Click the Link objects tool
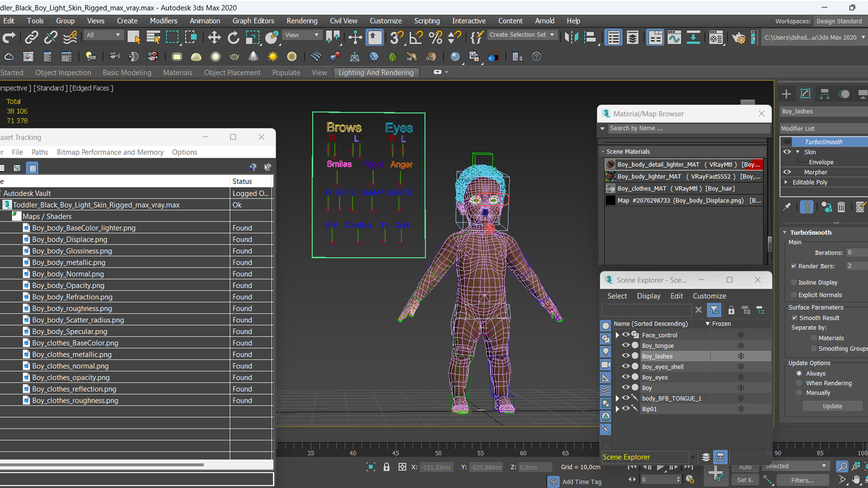868x488 pixels. coord(31,38)
